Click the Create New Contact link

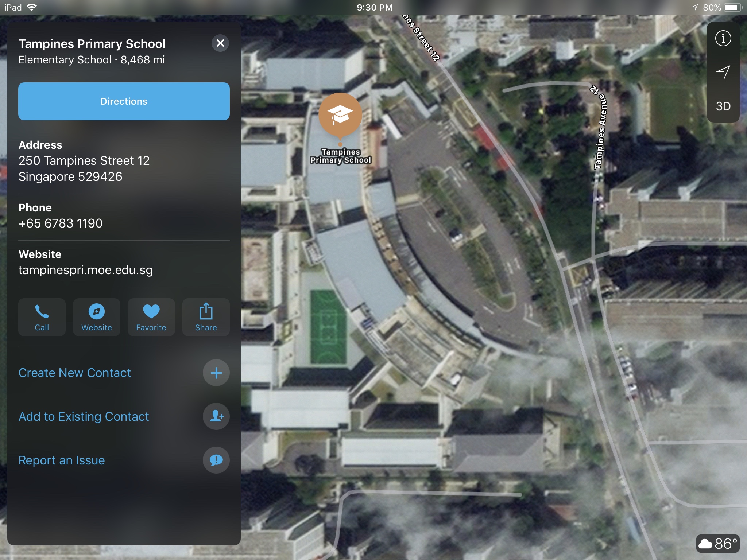75,373
